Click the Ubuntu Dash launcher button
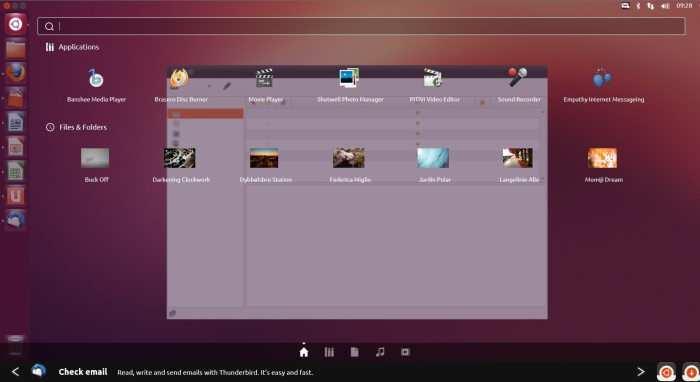 tap(15, 24)
